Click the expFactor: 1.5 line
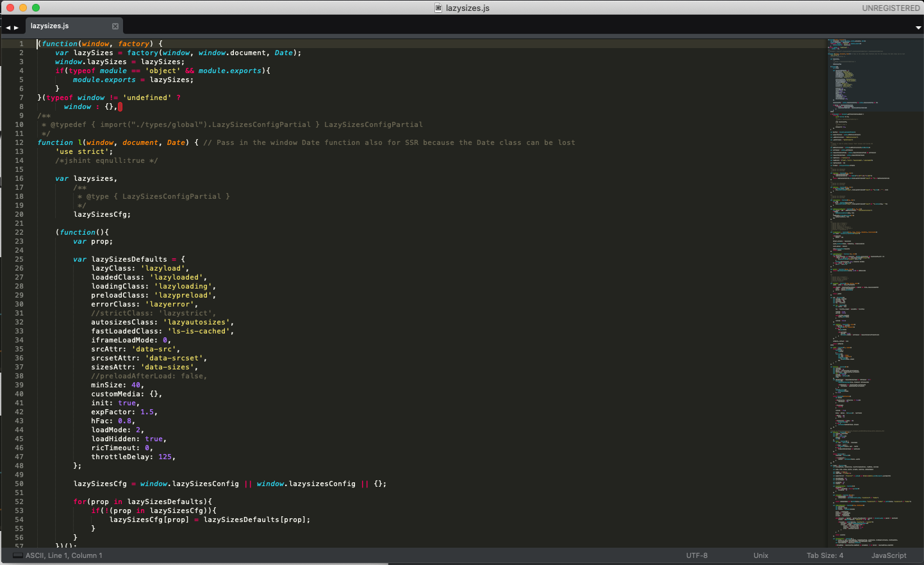Image resolution: width=924 pixels, height=565 pixels. point(124,412)
